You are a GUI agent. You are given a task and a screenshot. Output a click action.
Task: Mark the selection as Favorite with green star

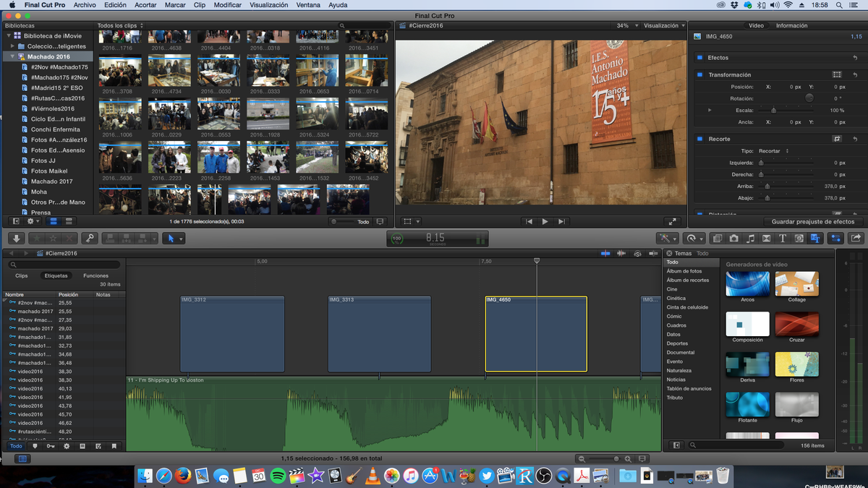tap(35, 238)
